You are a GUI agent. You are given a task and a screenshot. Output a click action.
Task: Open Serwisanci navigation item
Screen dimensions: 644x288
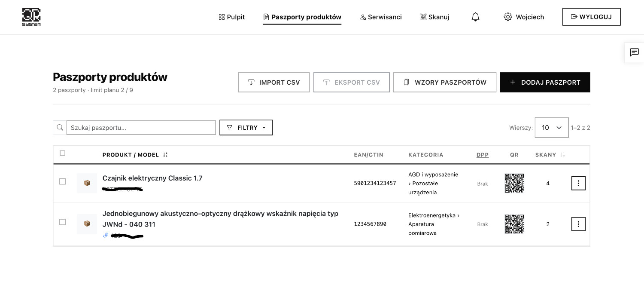[x=381, y=17]
